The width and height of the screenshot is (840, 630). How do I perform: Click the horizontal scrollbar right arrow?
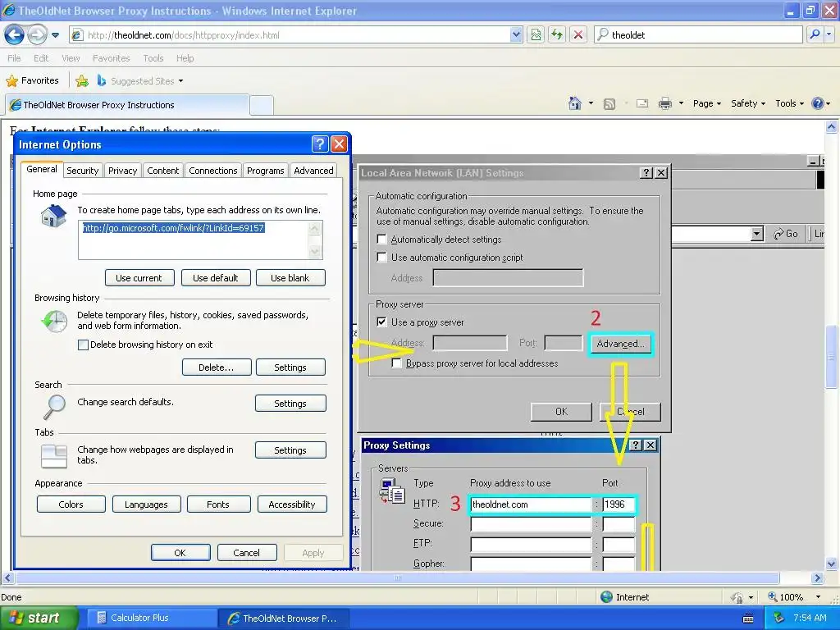point(817,578)
